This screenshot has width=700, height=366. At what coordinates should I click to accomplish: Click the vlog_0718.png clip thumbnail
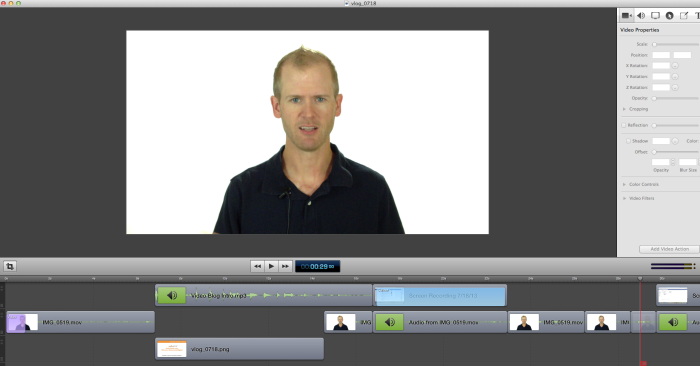pos(172,349)
